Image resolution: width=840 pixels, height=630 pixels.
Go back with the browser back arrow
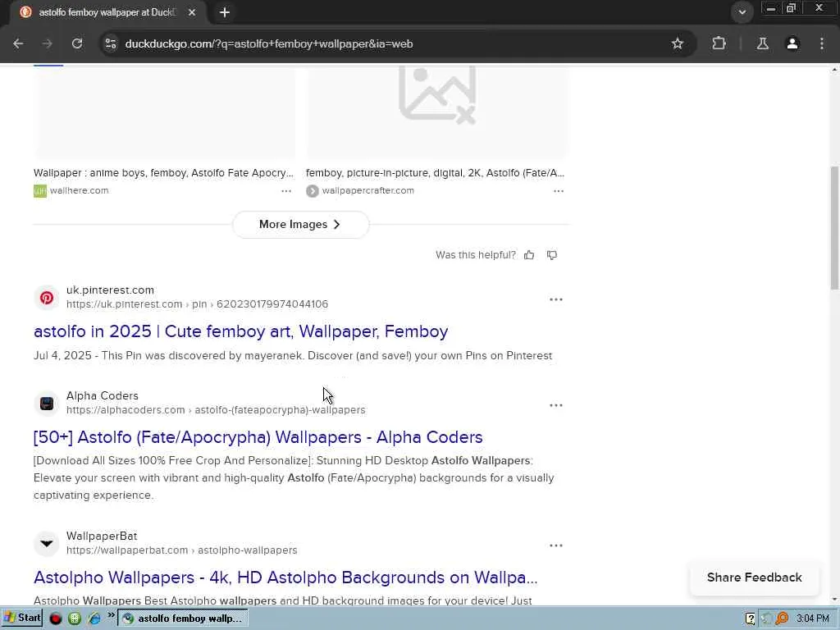click(x=18, y=44)
